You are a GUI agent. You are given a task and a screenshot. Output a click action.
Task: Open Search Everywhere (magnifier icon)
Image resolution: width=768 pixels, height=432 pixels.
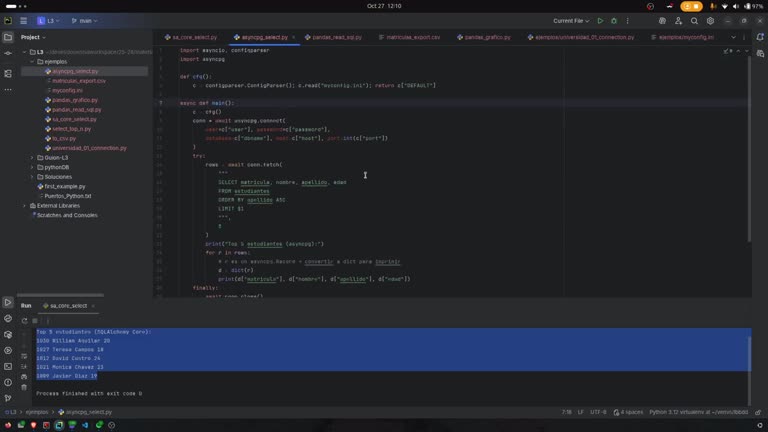click(x=694, y=21)
